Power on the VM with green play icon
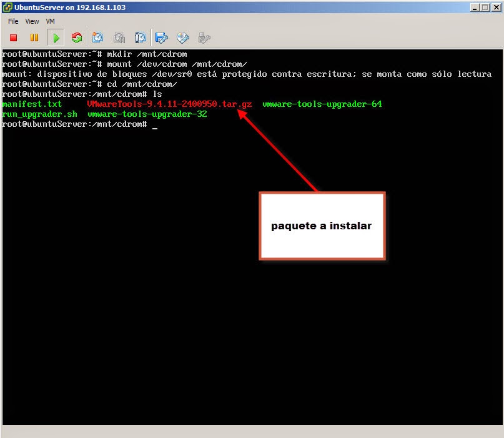The height and width of the screenshot is (438, 504). (56, 38)
